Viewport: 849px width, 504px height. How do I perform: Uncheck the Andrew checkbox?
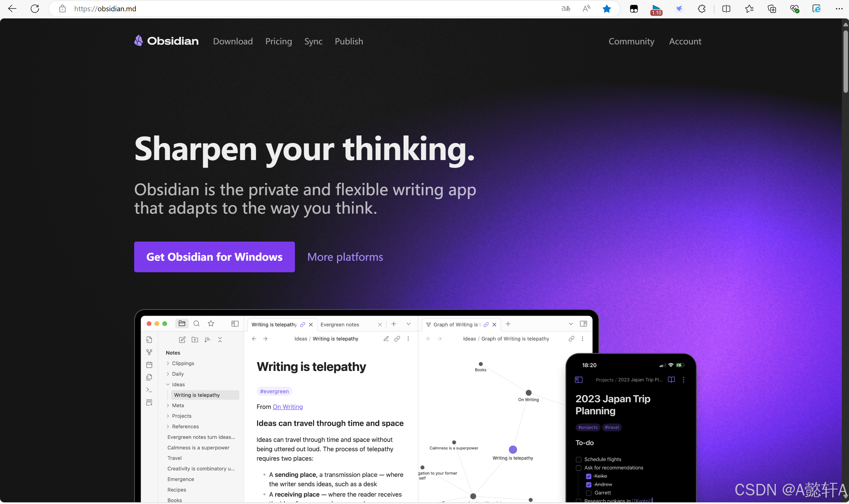(x=589, y=485)
